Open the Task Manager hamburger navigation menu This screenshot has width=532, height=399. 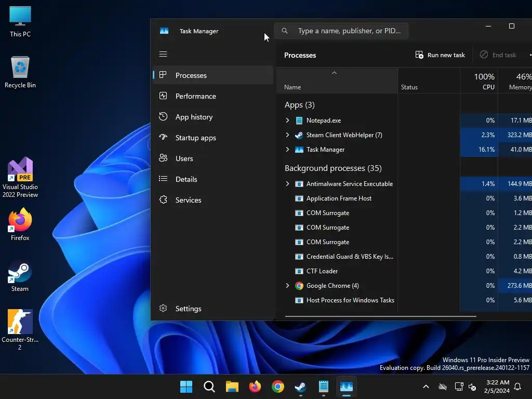tap(163, 54)
